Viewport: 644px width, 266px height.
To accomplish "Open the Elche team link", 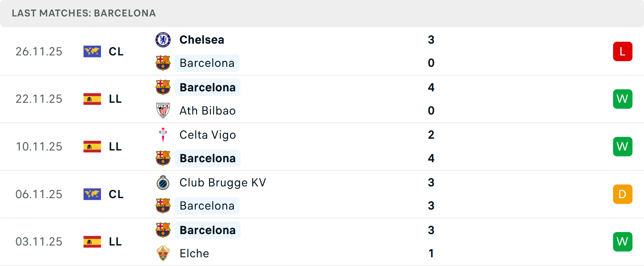I will click(194, 253).
